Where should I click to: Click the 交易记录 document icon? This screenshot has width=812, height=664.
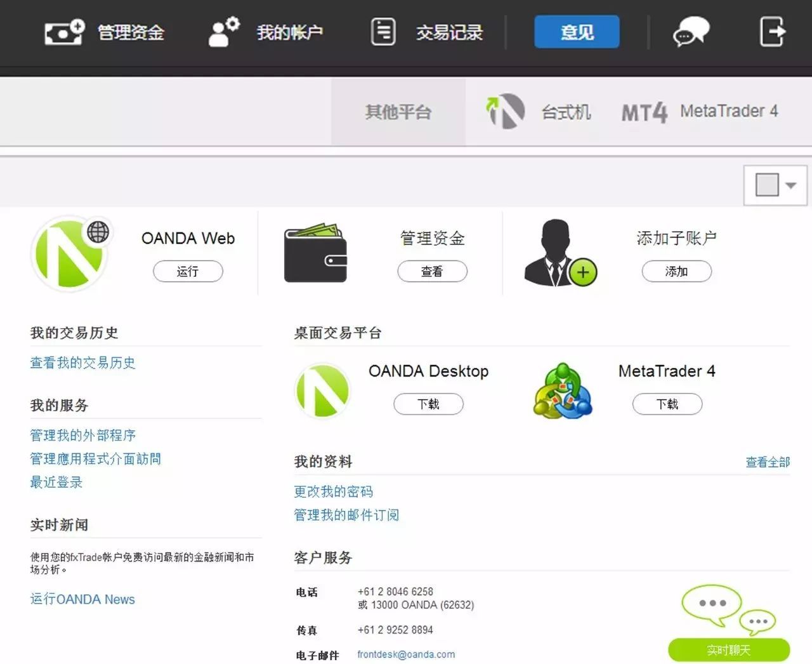(383, 32)
